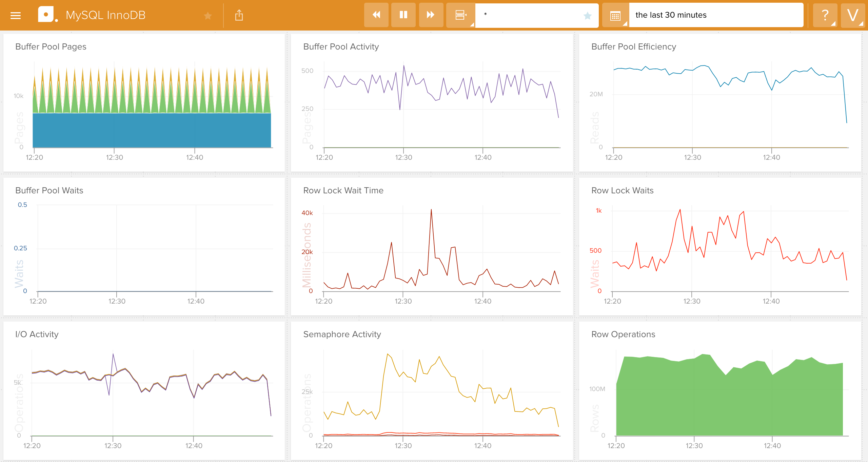Favorite the MySQL InnoDB dashboard star
The width and height of the screenshot is (868, 462).
point(208,15)
